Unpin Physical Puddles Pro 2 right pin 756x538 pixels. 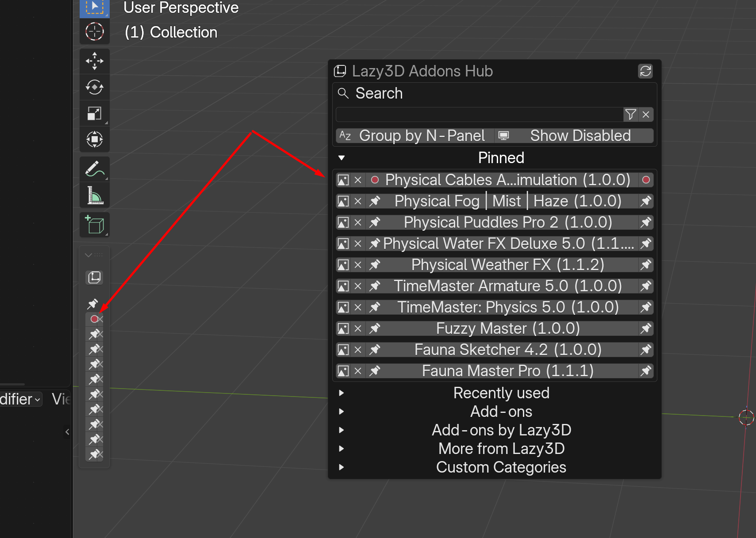[x=646, y=222]
